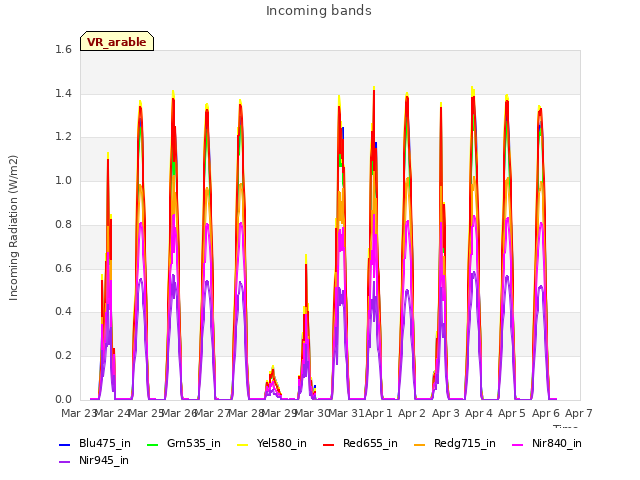Image resolution: width=640 pixels, height=480 pixels.
Task: Click the yellow Yel580_in legend color marker
Action: (243, 444)
